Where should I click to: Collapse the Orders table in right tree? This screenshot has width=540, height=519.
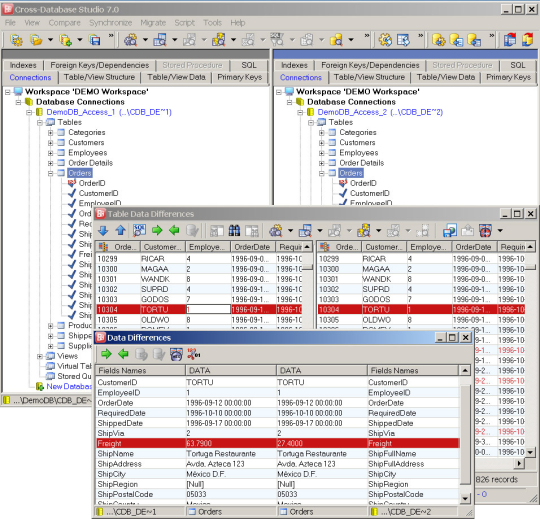coord(321,173)
